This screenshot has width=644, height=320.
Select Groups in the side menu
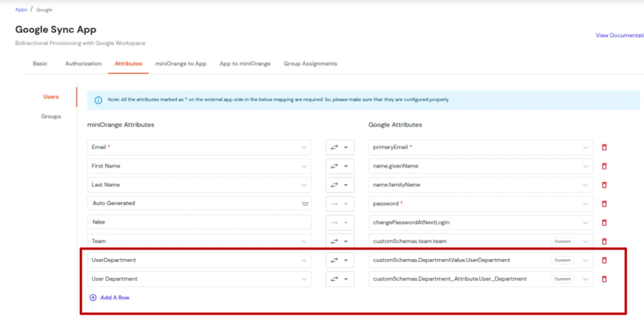(x=51, y=116)
